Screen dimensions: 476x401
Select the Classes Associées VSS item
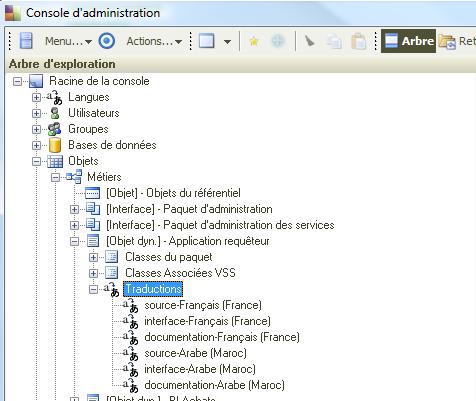click(180, 273)
